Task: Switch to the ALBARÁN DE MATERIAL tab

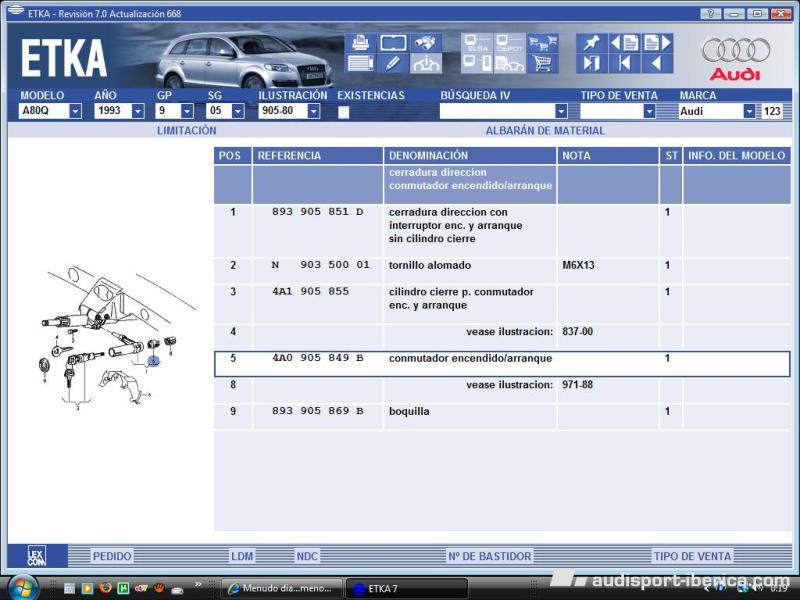Action: click(545, 131)
